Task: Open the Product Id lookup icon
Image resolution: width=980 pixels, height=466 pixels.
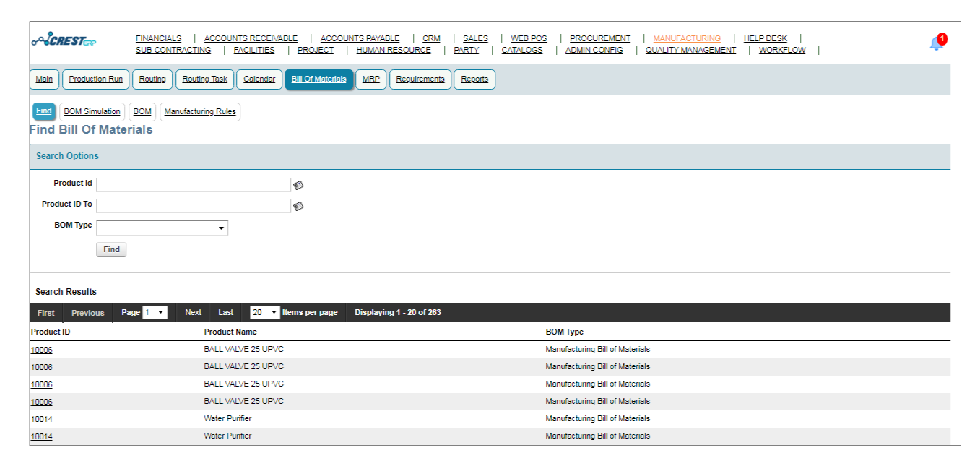Action: [x=298, y=185]
